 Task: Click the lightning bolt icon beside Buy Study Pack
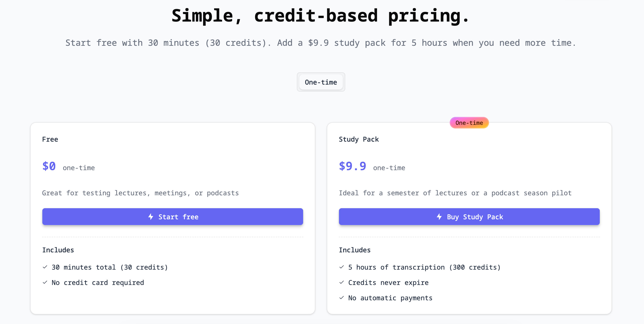[439, 217]
